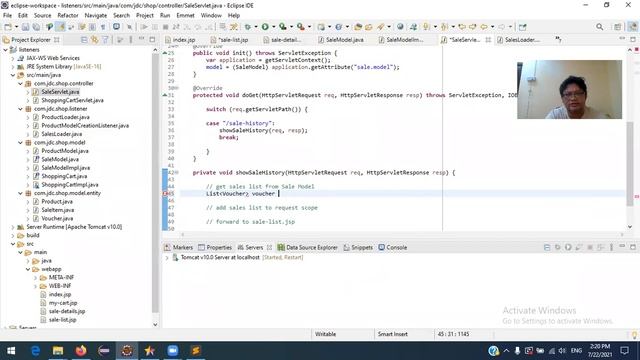
Task: Click the green Run button icon
Action: coord(265,27)
